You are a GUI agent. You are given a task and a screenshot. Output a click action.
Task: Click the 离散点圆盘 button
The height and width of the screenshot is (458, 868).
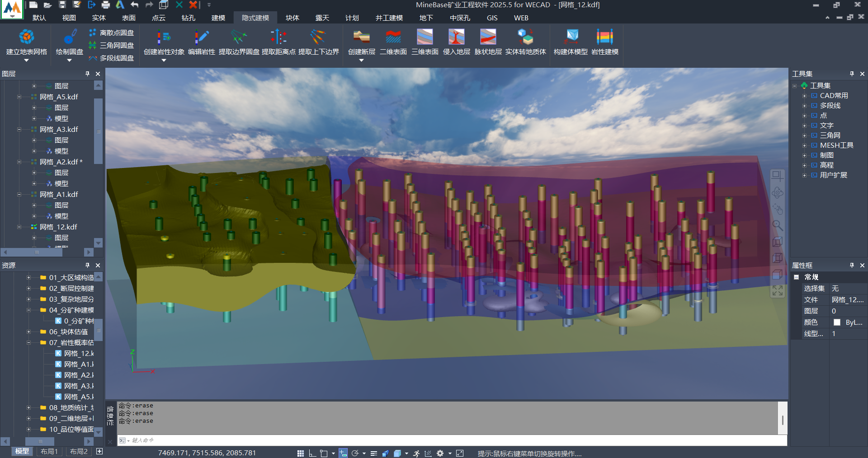click(112, 33)
